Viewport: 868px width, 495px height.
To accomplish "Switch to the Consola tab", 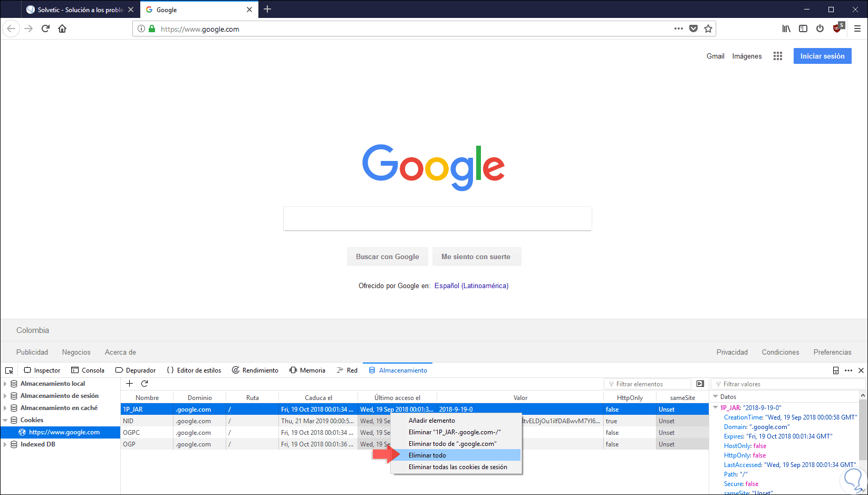I will (88, 370).
